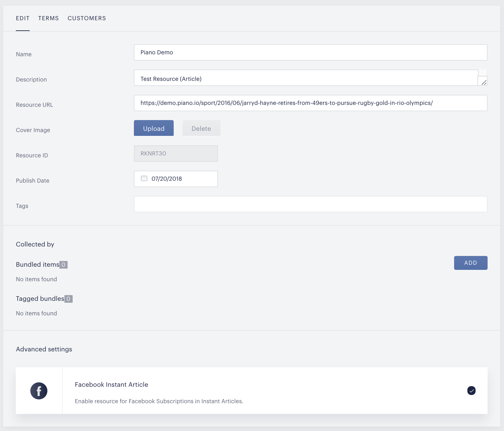This screenshot has width=504, height=431.
Task: Open the CUSTOMERS tab
Action: [x=87, y=18]
